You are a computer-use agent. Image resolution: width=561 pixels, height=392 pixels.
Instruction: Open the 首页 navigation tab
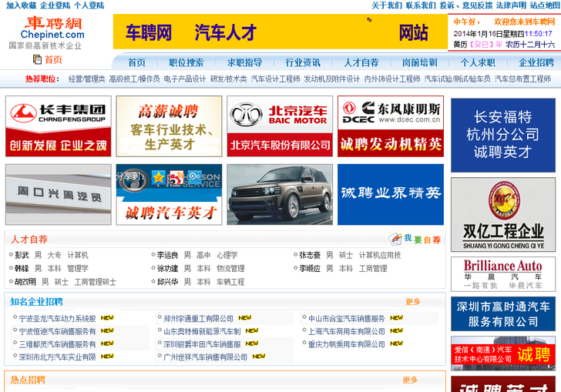tap(137, 62)
